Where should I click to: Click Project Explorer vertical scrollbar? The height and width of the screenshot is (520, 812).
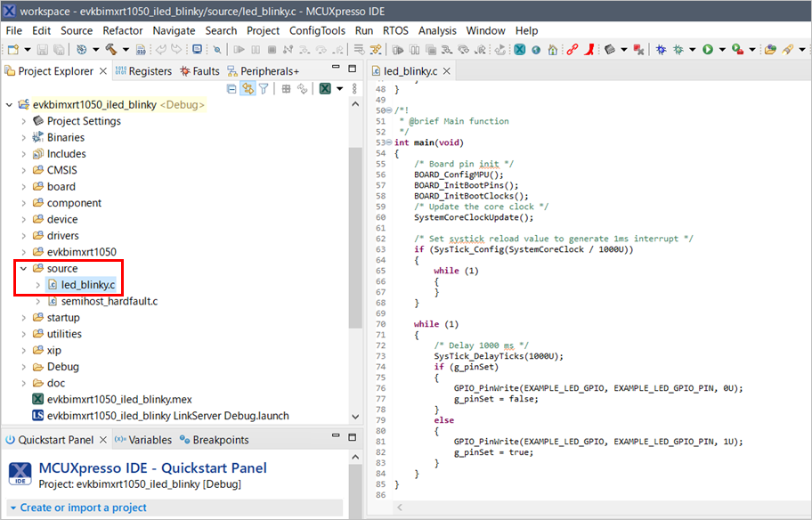coord(355,239)
